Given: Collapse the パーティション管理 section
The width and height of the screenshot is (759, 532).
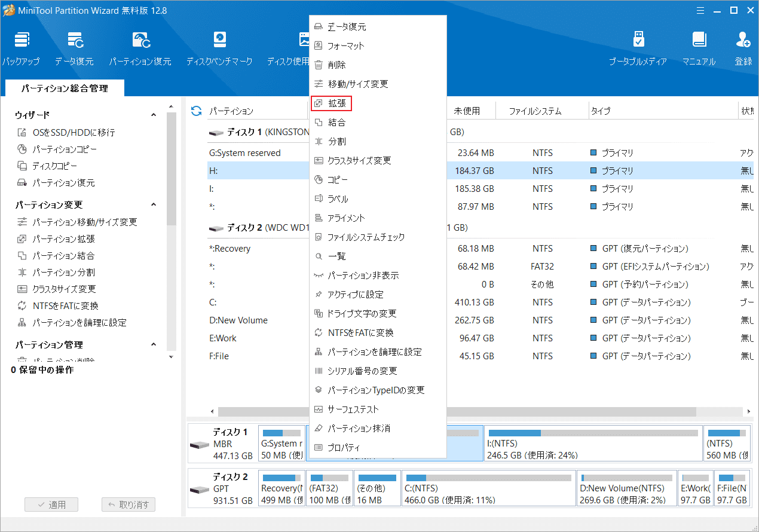Looking at the screenshot, I should (x=154, y=345).
